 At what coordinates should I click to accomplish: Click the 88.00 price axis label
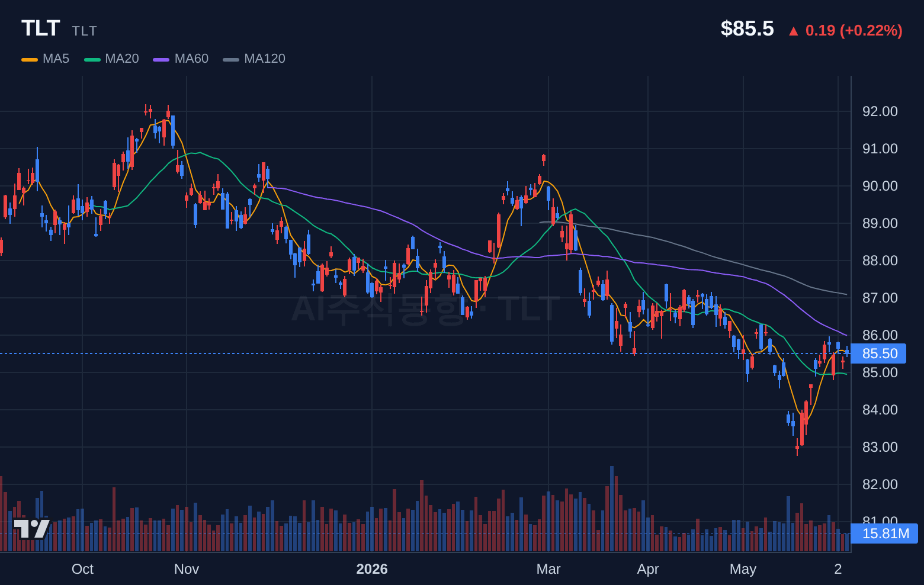[880, 261]
